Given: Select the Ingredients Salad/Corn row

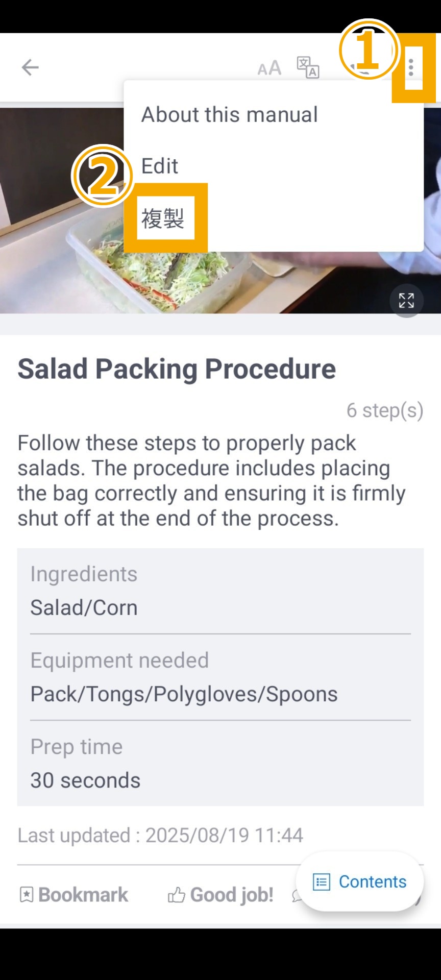Looking at the screenshot, I should (220, 591).
